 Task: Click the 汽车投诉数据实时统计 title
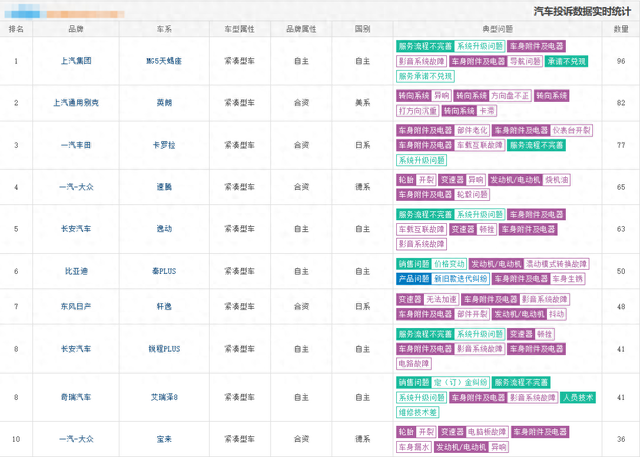click(582, 11)
